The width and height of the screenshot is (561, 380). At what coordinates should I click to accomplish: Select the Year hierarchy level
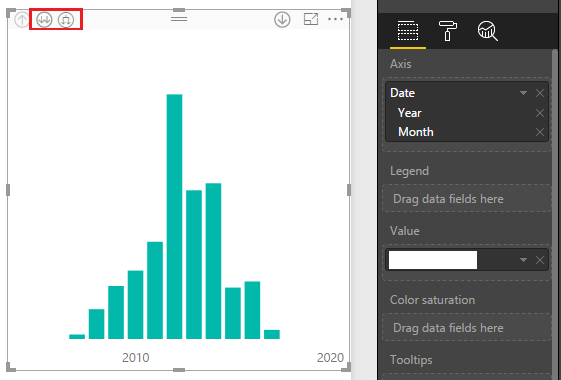pyautogui.click(x=410, y=113)
